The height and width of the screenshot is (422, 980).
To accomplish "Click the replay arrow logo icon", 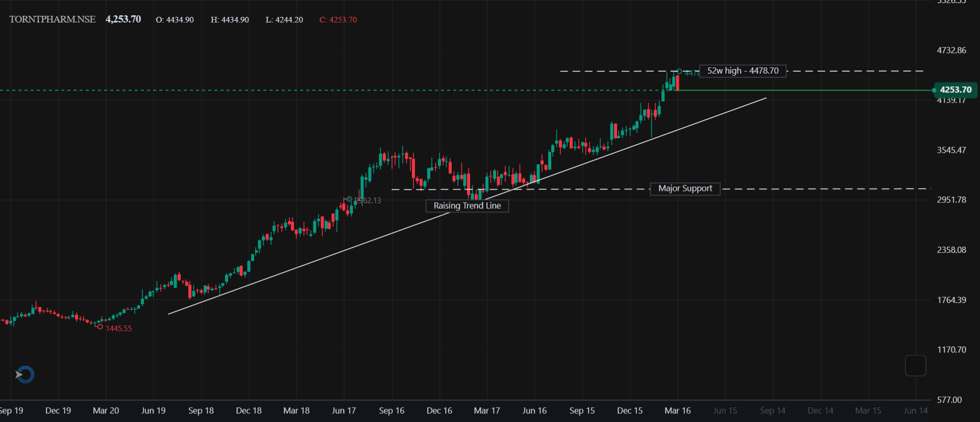I will point(24,374).
